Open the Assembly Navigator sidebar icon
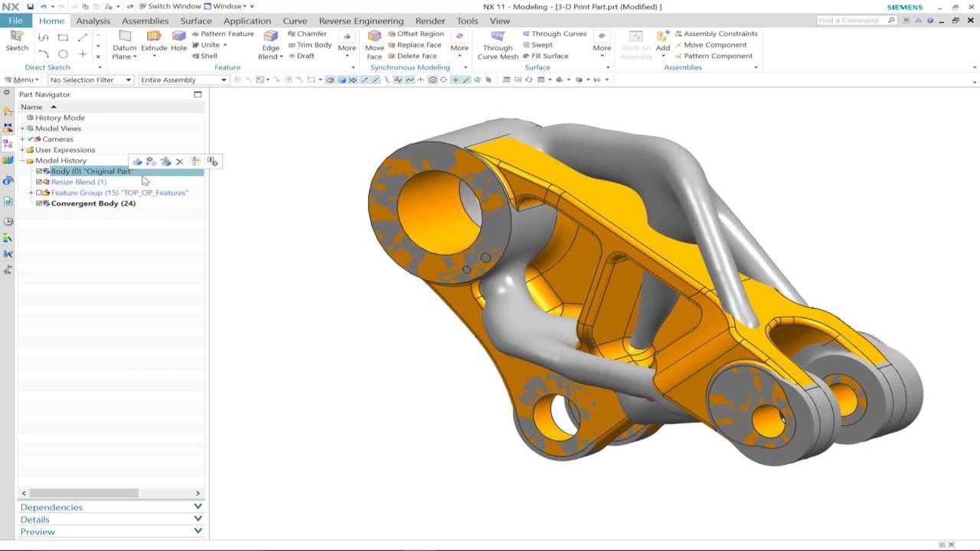This screenshot has width=980, height=551. pos(8,112)
